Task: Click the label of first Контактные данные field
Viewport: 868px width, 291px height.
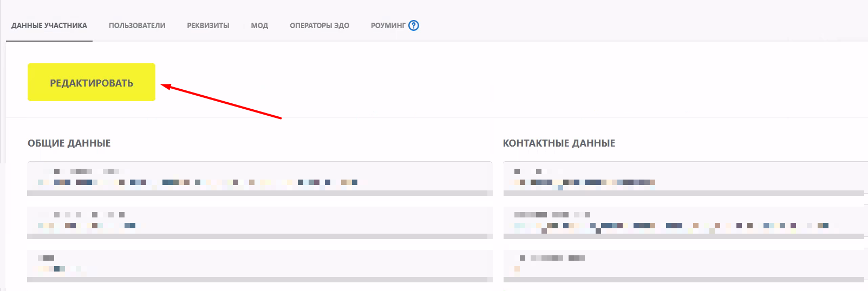Action: pos(528,171)
